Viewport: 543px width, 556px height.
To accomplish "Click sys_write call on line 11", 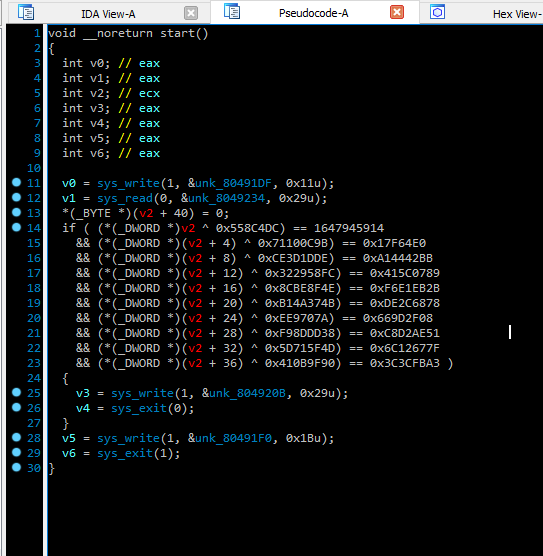I will [128, 183].
